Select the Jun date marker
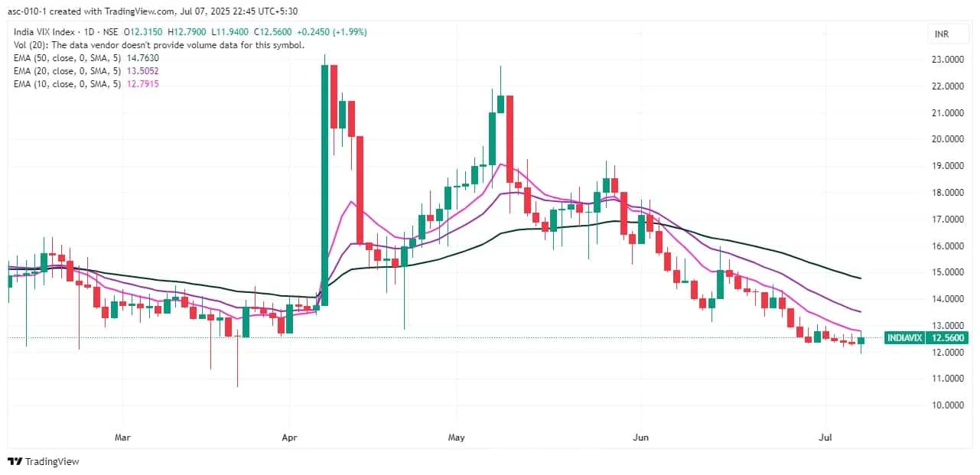Image resolution: width=980 pixels, height=475 pixels. point(641,438)
